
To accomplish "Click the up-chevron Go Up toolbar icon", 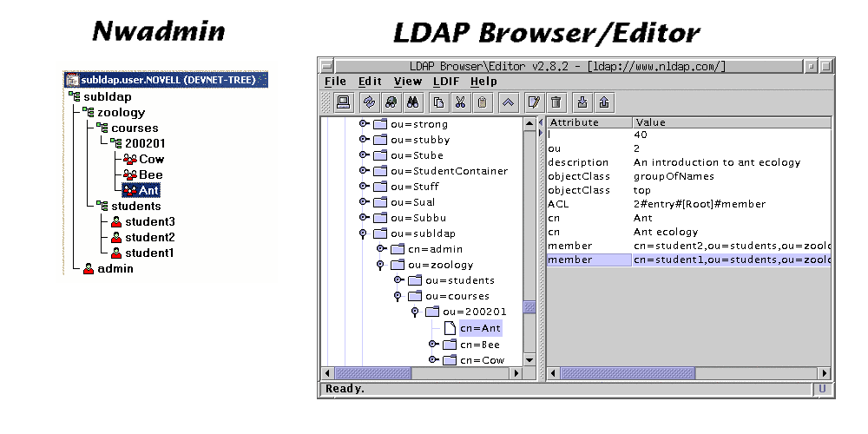I will click(x=508, y=102).
